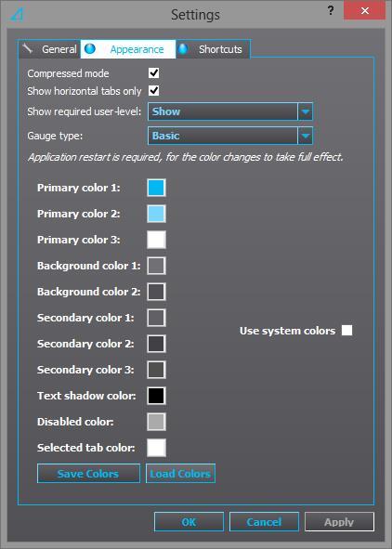392x549 pixels.
Task: Click the Load Colors button
Action: pos(180,474)
